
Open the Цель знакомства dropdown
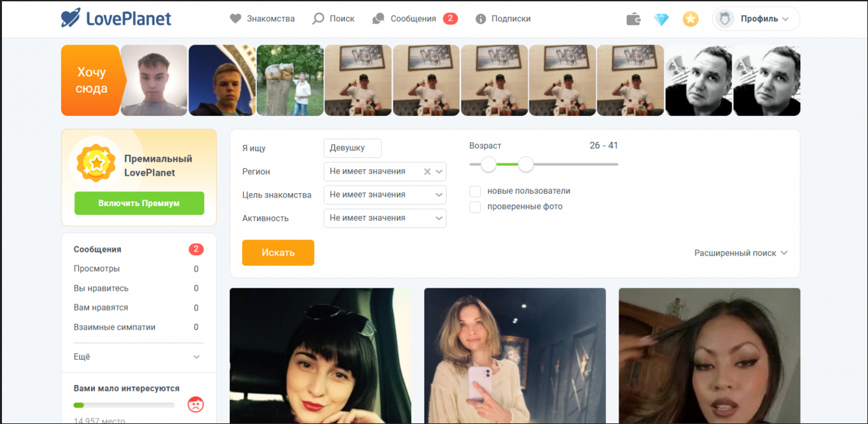pos(385,194)
